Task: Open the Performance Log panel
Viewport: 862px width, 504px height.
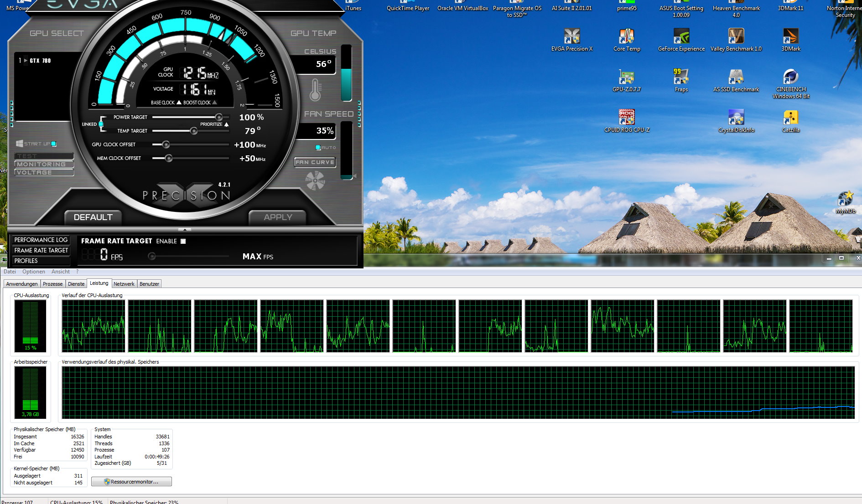Action: [x=41, y=240]
